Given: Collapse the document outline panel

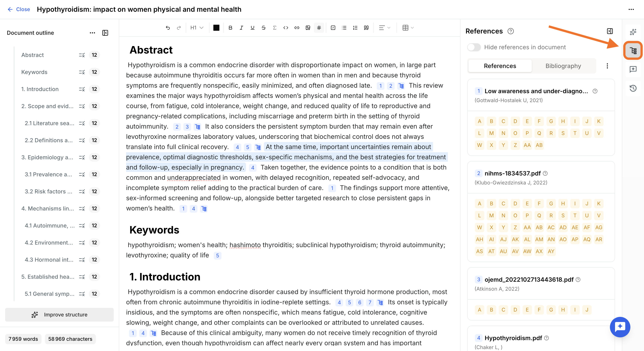Looking at the screenshot, I should click(x=105, y=33).
